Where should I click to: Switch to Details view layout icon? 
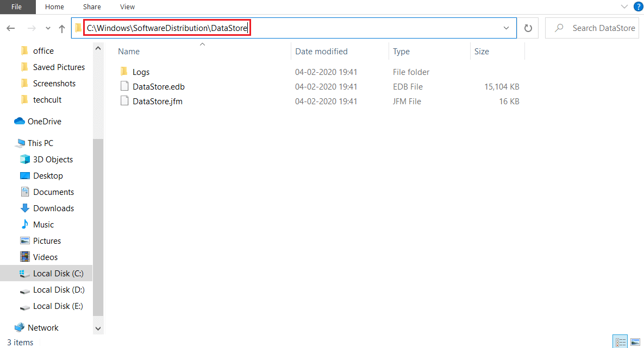[x=621, y=341]
